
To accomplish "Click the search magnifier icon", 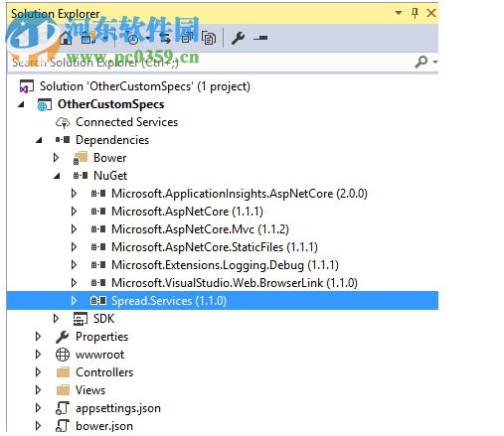I will [420, 62].
